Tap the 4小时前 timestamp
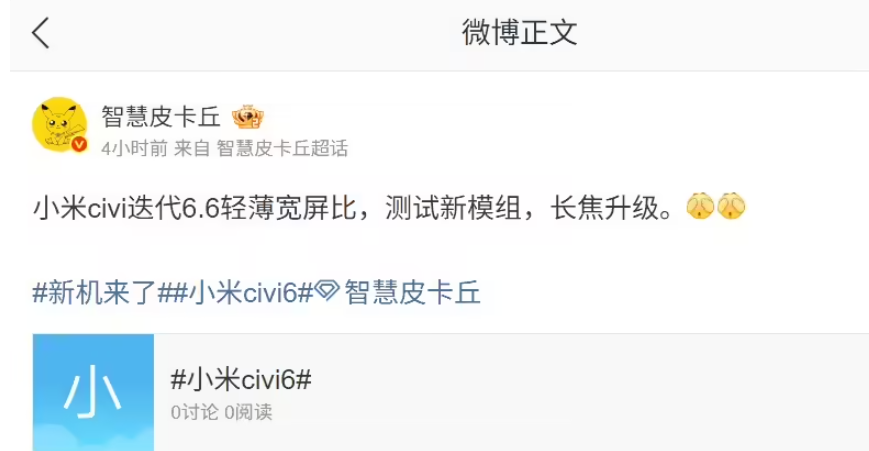Image resolution: width=869 pixels, height=451 pixels. [x=134, y=148]
